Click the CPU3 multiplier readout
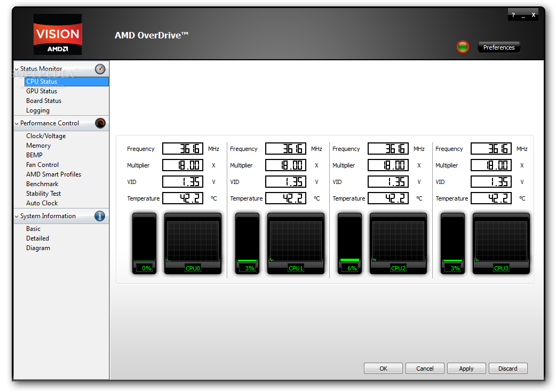 pyautogui.click(x=491, y=165)
